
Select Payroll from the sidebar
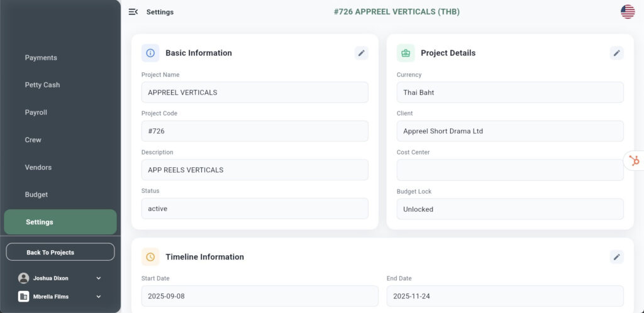pos(36,113)
